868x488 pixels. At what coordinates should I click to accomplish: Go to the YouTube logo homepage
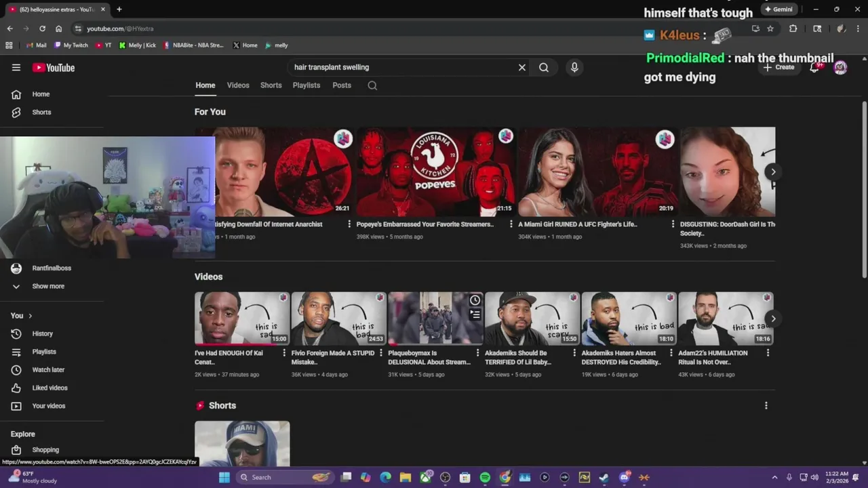54,68
